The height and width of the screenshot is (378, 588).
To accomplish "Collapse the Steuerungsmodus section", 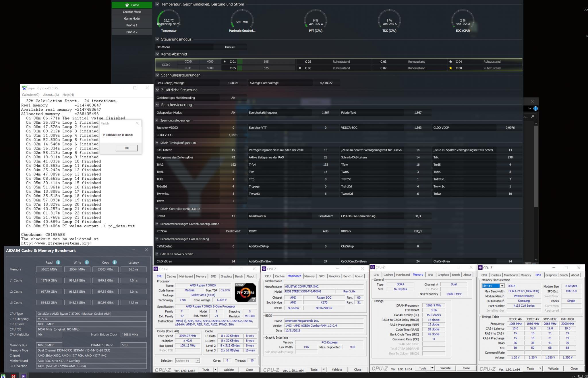I will tap(157, 39).
